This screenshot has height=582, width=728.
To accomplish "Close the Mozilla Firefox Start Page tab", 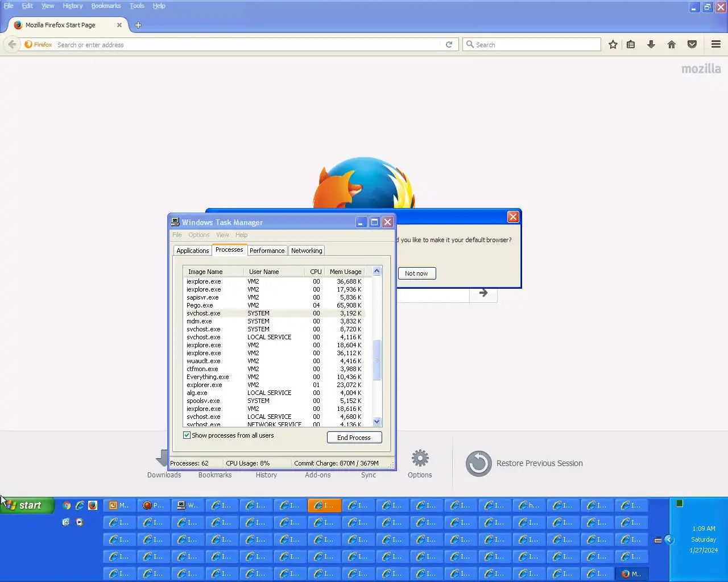I will point(119,25).
